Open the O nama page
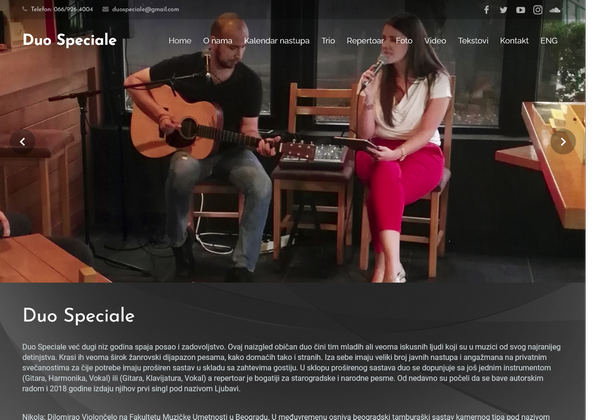 217,41
